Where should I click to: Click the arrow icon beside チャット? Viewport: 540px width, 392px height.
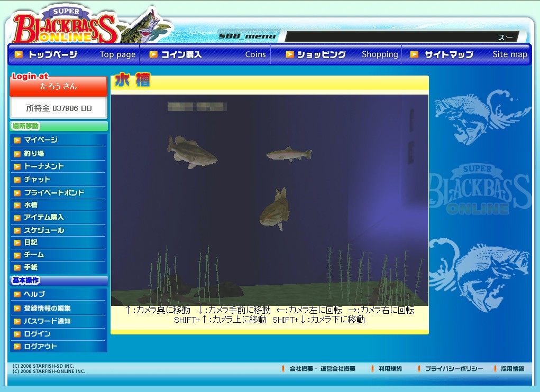(17, 180)
